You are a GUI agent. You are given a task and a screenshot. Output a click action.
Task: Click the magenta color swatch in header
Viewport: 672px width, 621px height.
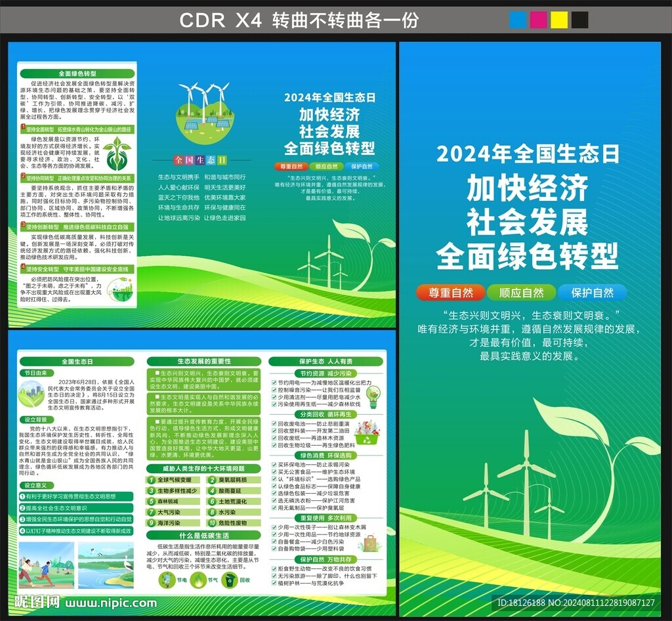coord(538,20)
